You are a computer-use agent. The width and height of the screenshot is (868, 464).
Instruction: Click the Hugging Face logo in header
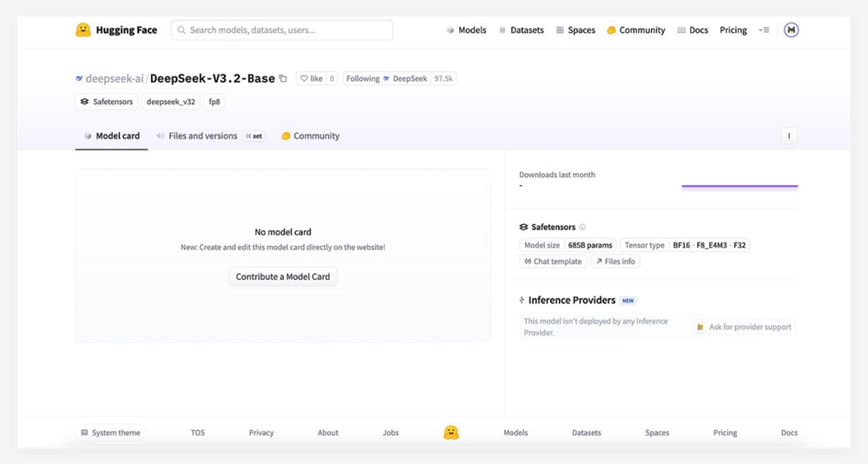pyautogui.click(x=83, y=30)
